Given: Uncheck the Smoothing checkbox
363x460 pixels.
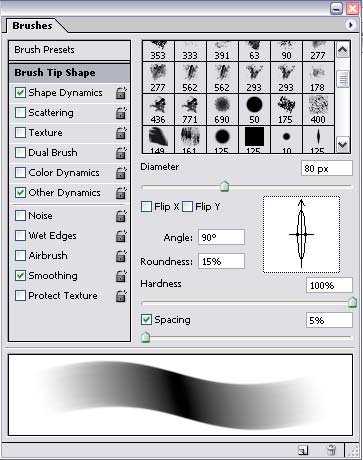Looking at the screenshot, I should click(20, 276).
